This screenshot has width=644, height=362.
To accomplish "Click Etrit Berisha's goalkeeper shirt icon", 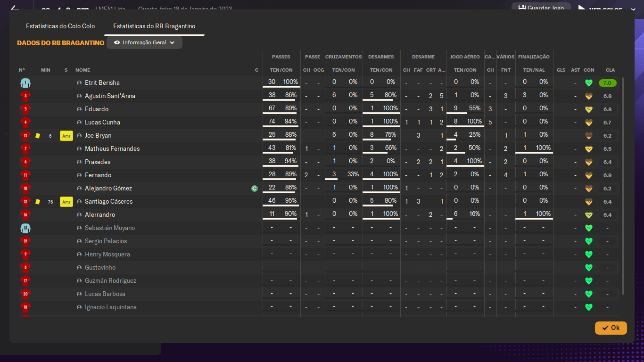I will tap(25, 83).
